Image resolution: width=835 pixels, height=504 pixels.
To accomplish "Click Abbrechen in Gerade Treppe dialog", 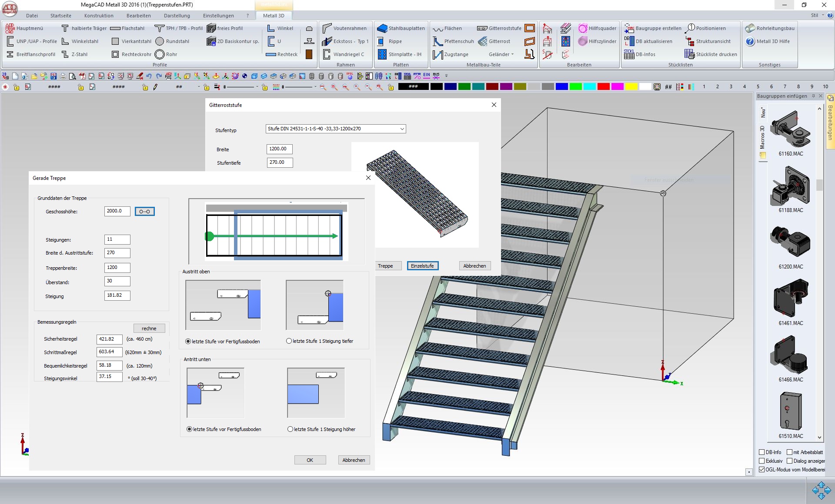I will coord(354,460).
